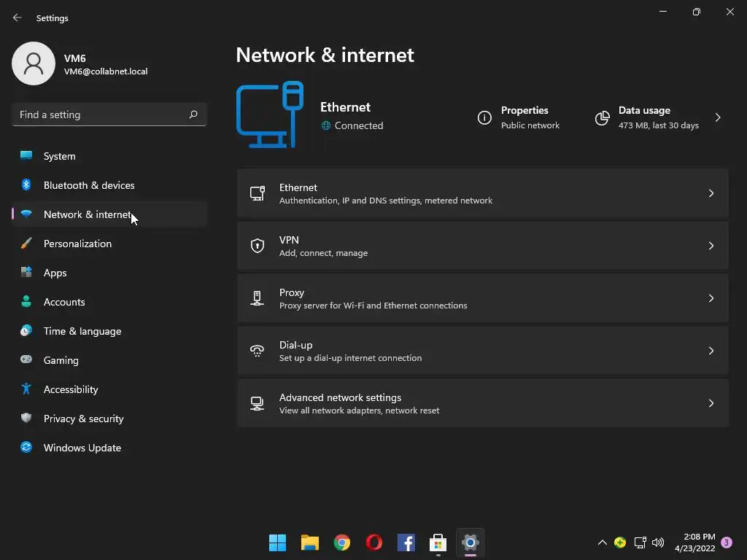Click the search magnifier icon
747x560 pixels.
coord(193,114)
